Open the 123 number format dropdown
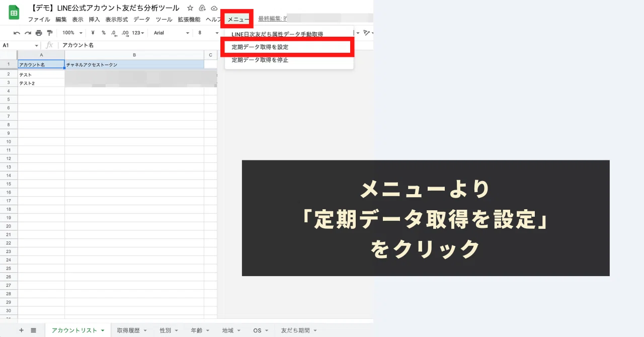This screenshot has height=337, width=644. point(138,33)
